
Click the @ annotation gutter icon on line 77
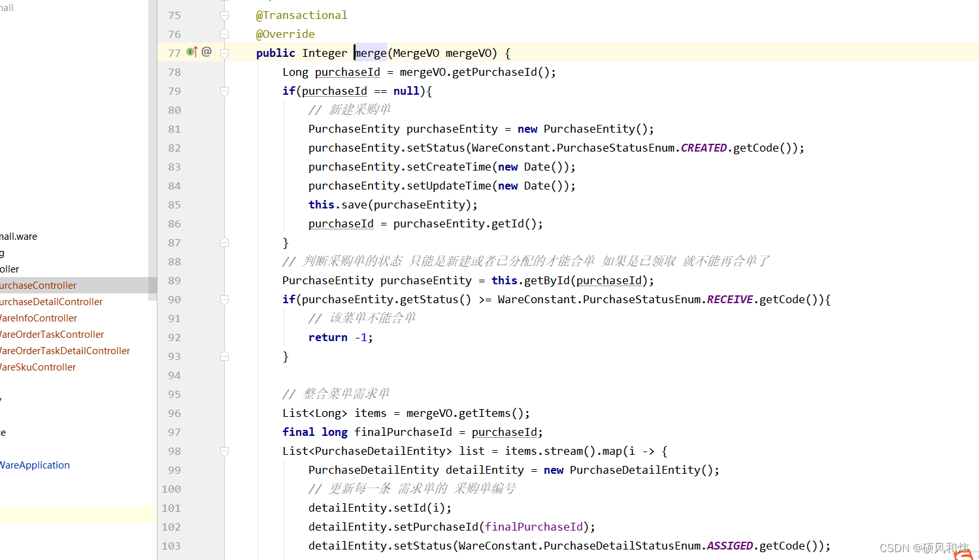pos(207,52)
